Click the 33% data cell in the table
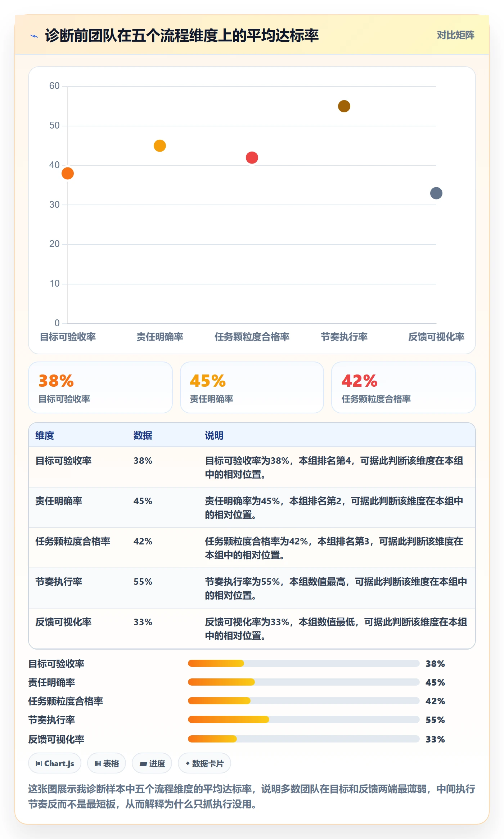The image size is (504, 839). (143, 622)
